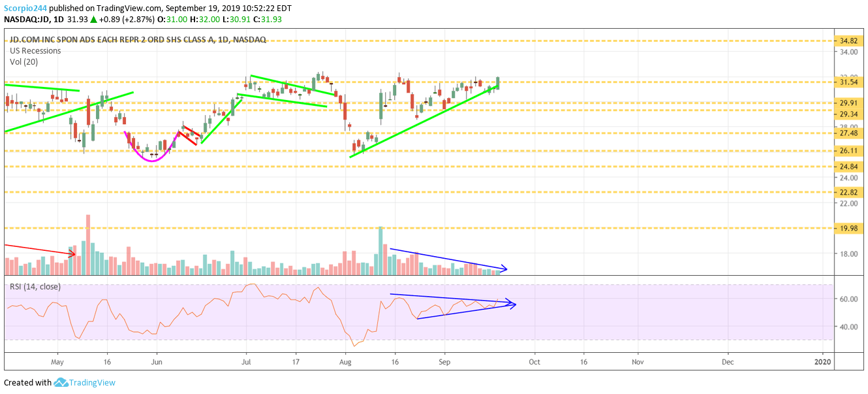The width and height of the screenshot is (868, 394).
Task: Click the tallest volume bar in August
Action: pyautogui.click(x=380, y=250)
